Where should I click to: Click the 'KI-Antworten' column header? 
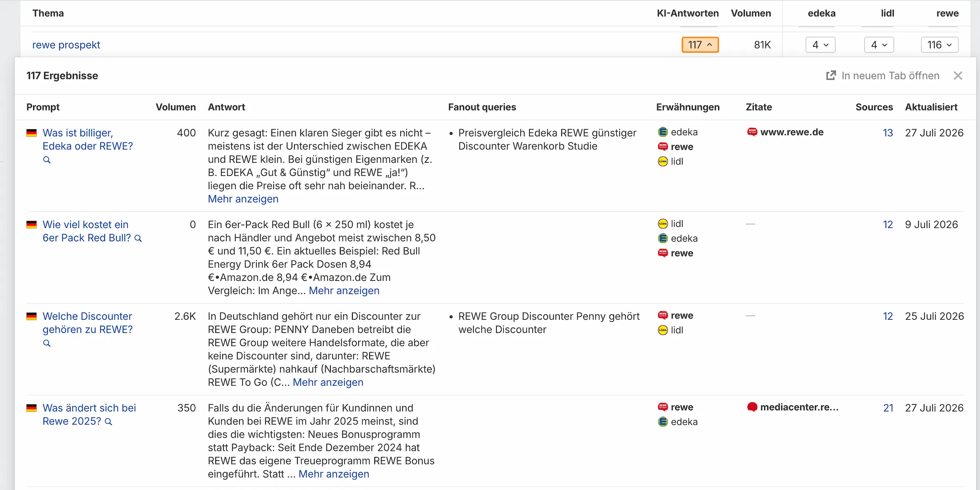pos(688,13)
